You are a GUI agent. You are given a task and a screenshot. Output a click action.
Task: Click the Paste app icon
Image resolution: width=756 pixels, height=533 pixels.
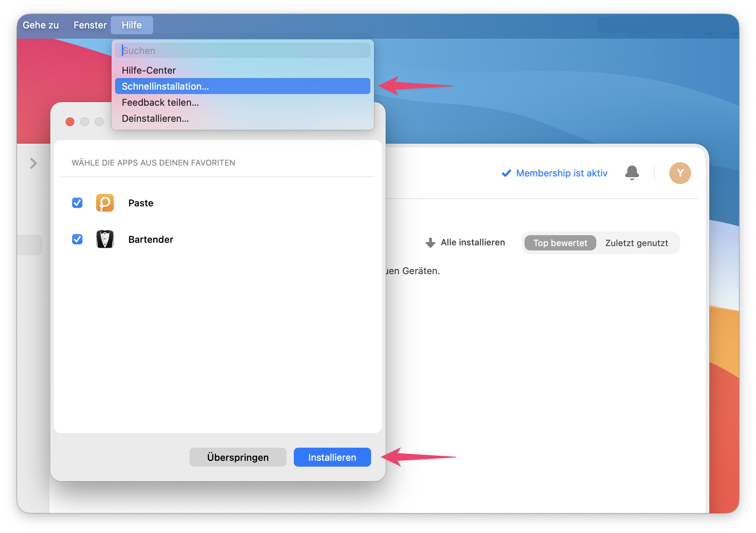[105, 203]
